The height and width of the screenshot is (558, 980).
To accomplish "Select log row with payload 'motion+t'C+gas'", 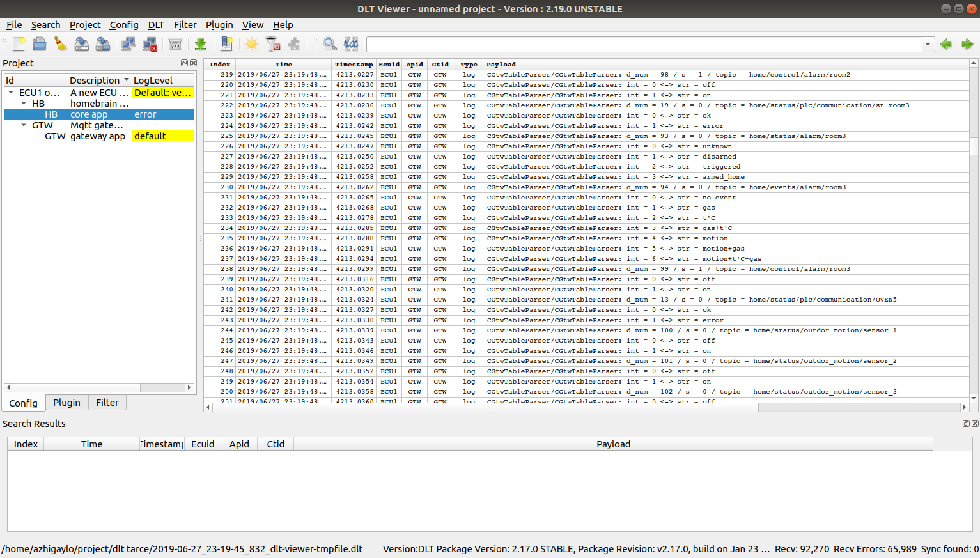I will click(x=586, y=259).
